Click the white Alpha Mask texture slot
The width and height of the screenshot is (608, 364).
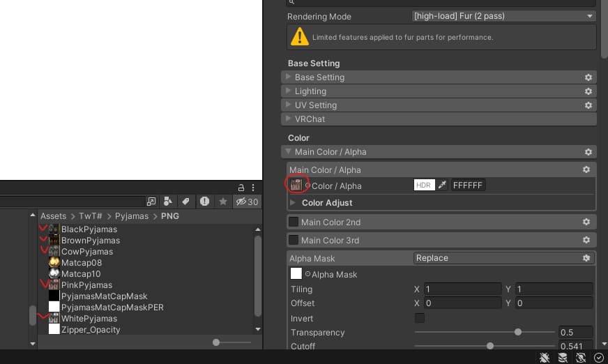coord(296,273)
